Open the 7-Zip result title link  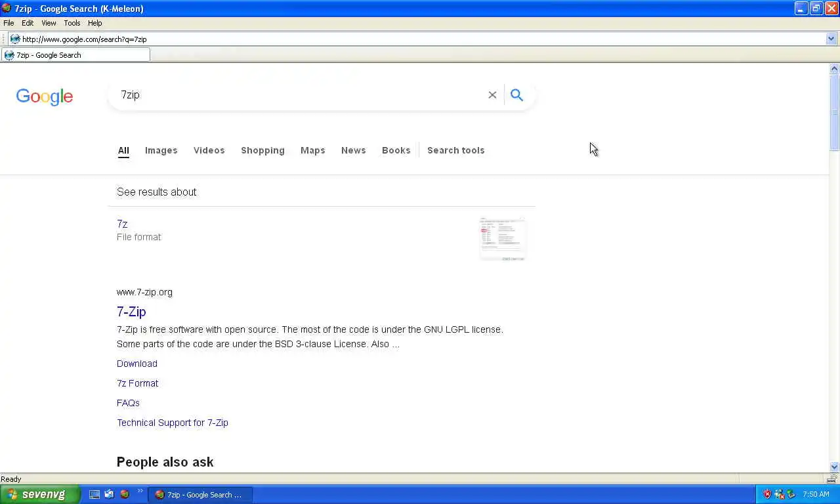[131, 312]
